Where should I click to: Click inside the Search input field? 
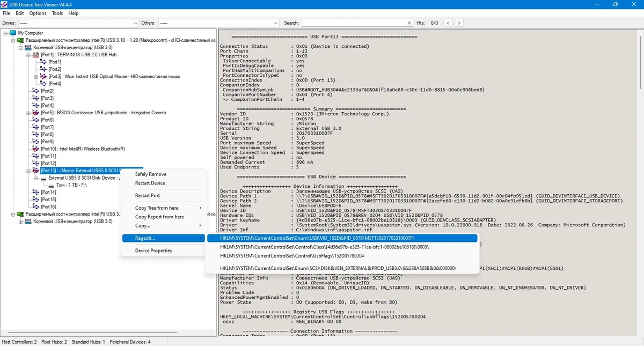click(x=353, y=23)
